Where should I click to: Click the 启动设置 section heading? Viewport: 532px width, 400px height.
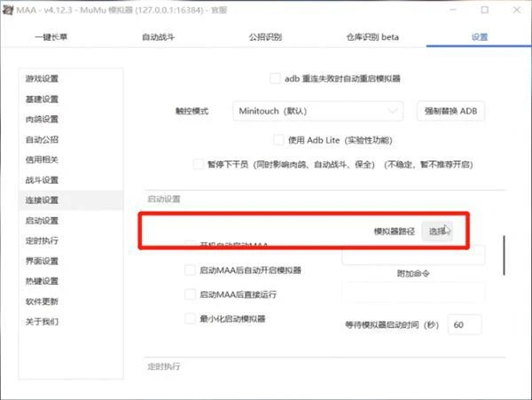click(164, 199)
